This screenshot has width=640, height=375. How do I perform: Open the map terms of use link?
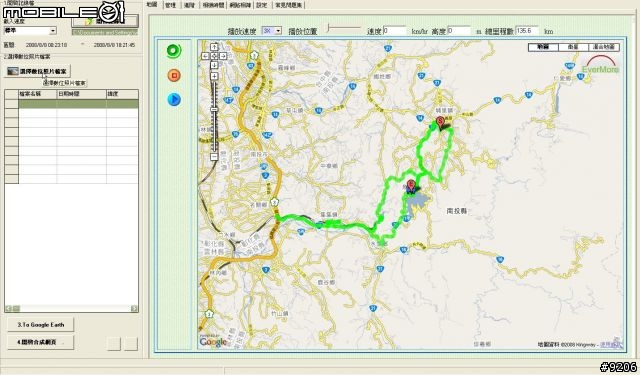coord(611,345)
